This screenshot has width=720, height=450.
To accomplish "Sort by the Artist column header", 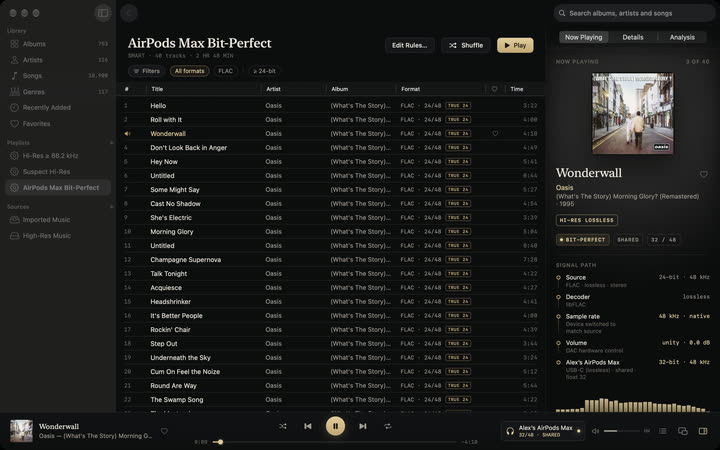I will pos(273,89).
